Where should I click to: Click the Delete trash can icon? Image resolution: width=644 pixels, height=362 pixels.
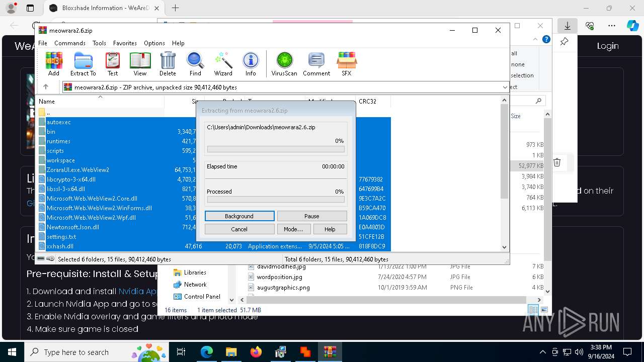pos(168,64)
